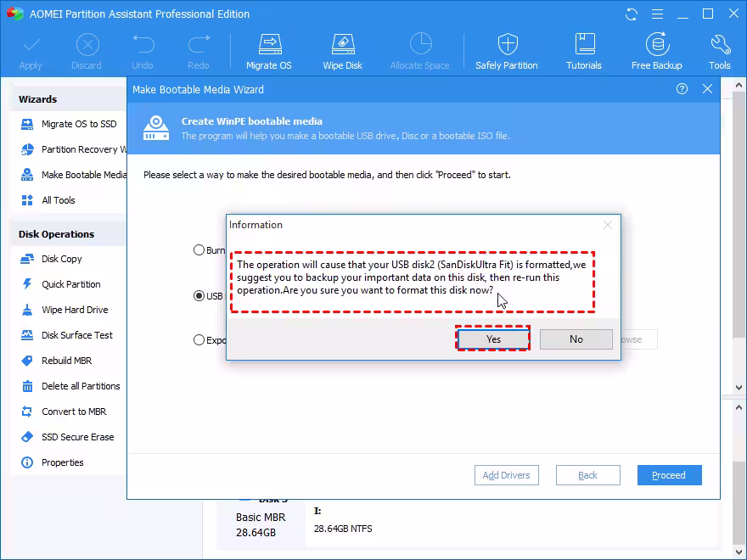Click the Basic MBR 28.64GB disk label
The height and width of the screenshot is (560, 747).
[261, 524]
